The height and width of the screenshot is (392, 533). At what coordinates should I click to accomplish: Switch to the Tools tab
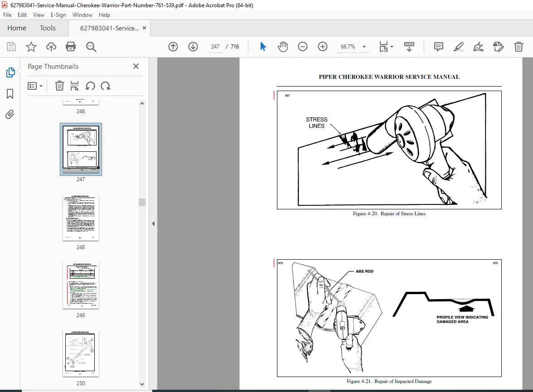pyautogui.click(x=48, y=28)
